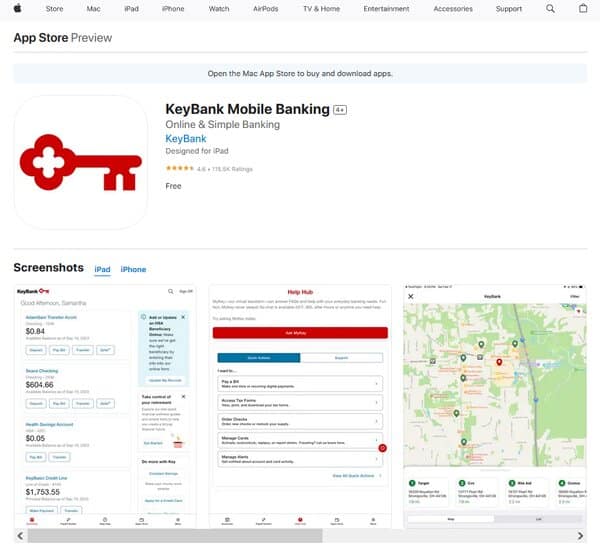Open the Entertainment navigation item
Viewport: 600px width, 549px height.
[x=386, y=8]
